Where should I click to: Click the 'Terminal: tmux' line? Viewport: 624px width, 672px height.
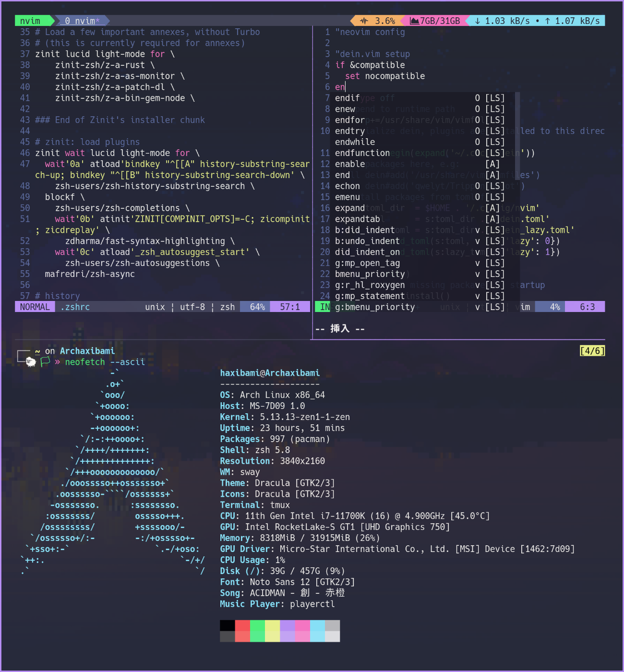pyautogui.click(x=255, y=505)
